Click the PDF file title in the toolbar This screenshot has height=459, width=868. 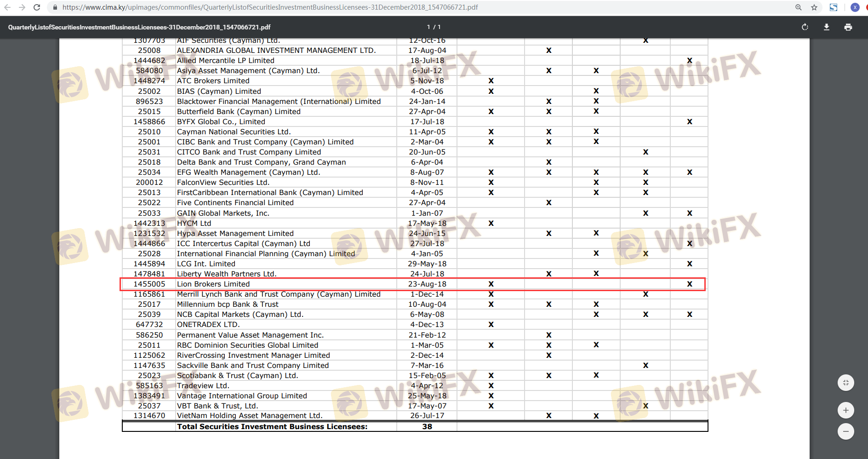coord(139,27)
